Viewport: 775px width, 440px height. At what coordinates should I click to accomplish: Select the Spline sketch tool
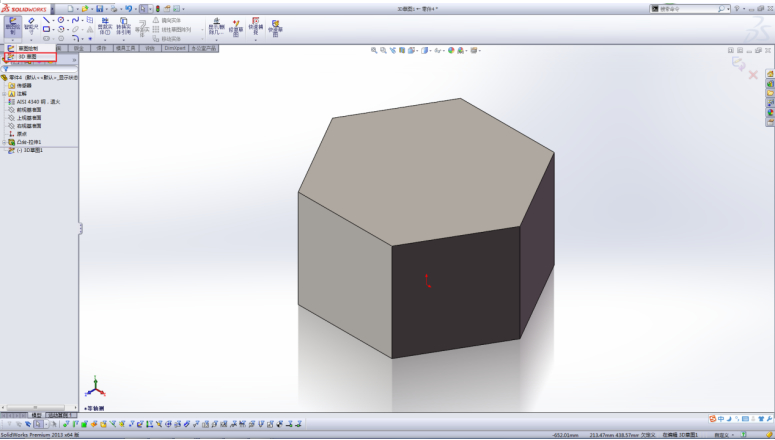coord(75,20)
